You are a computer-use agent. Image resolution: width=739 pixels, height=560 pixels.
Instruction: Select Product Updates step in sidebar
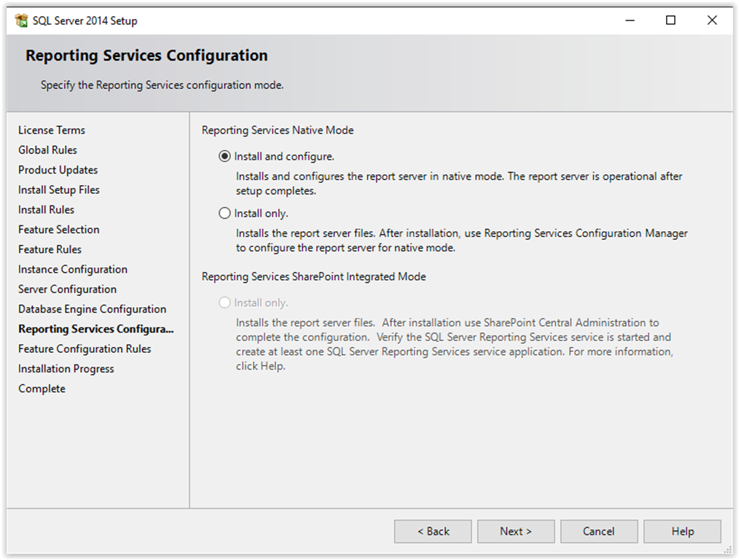(x=58, y=170)
